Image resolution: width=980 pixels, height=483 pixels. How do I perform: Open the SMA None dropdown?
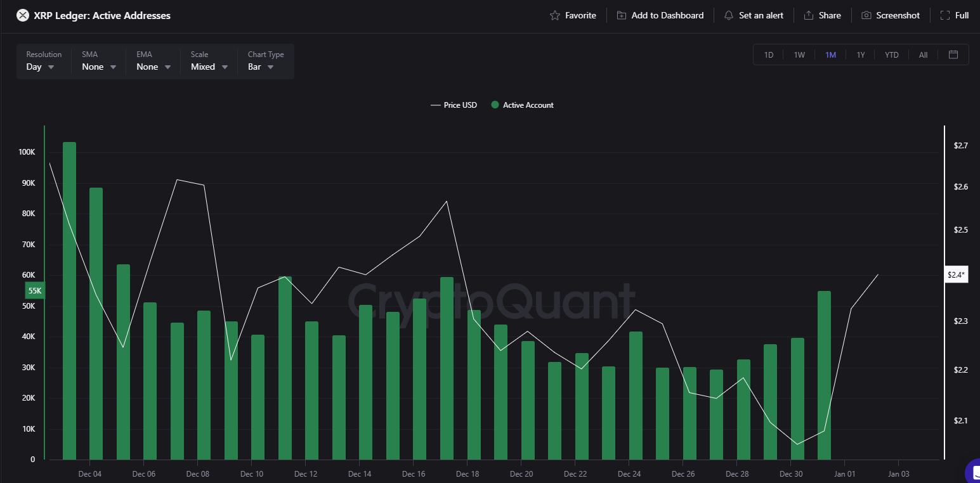pyautogui.click(x=99, y=61)
